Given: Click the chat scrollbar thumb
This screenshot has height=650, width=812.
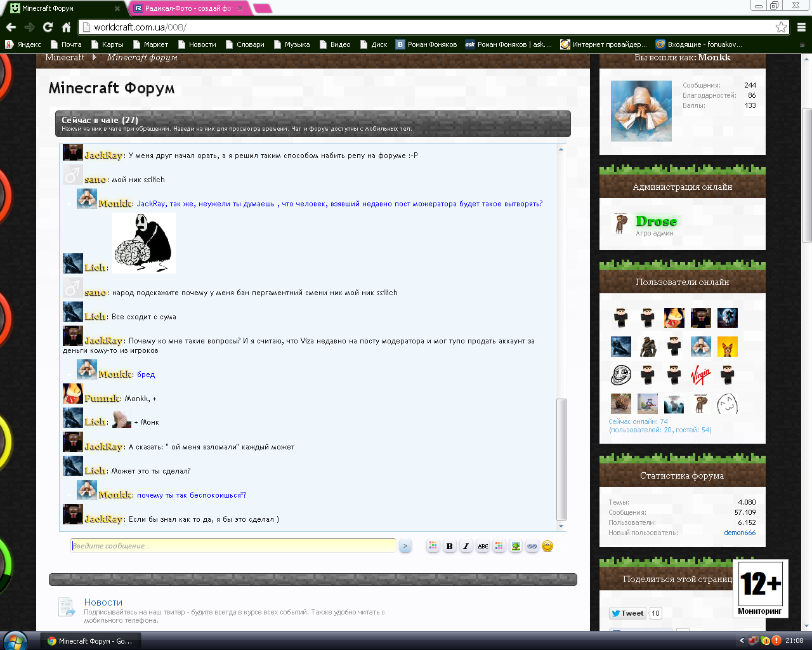Looking at the screenshot, I should pos(561,460).
